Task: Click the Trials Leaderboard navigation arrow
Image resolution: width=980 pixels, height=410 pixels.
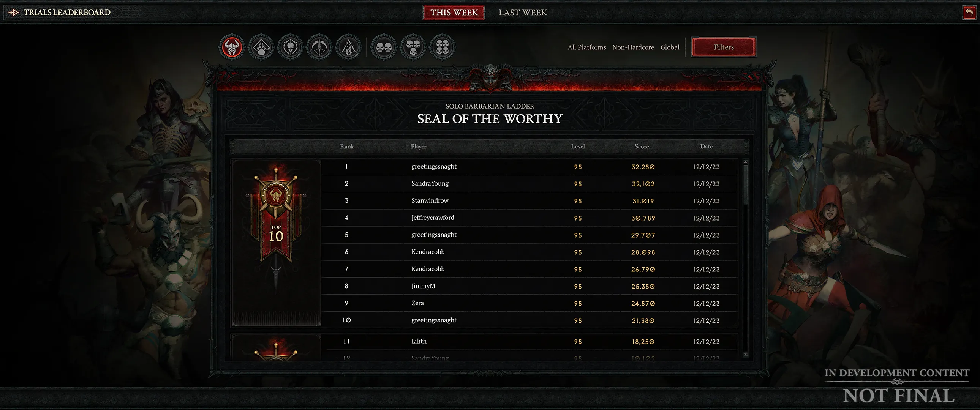Action: (13, 13)
